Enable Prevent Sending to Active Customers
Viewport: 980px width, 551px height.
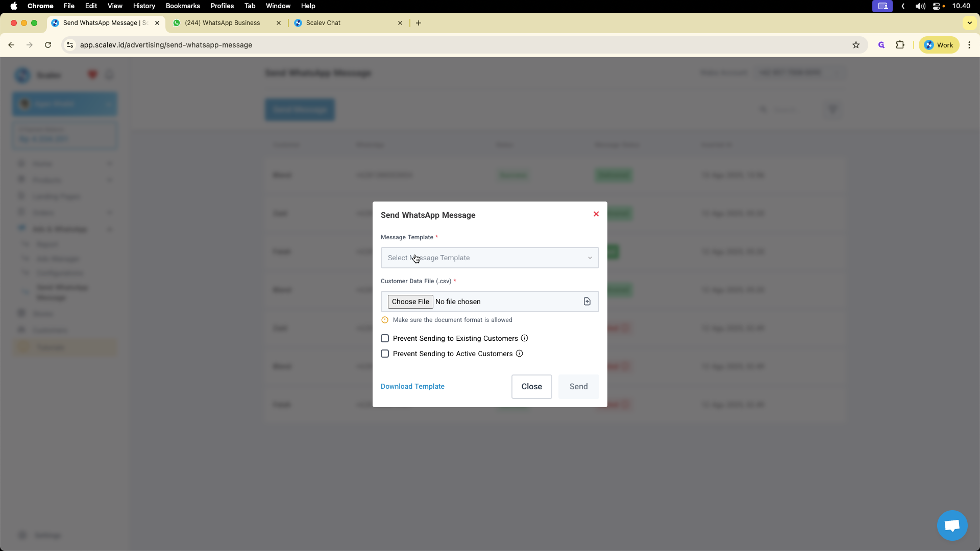coord(385,354)
